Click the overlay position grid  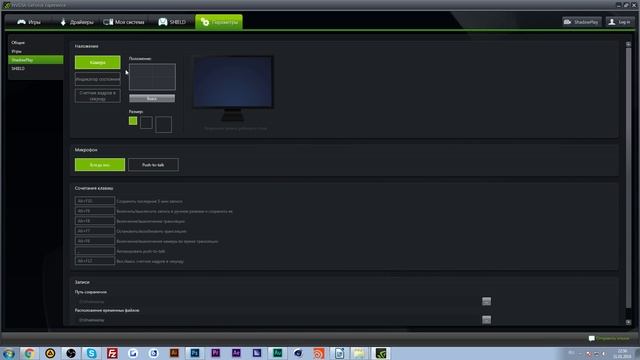152,77
